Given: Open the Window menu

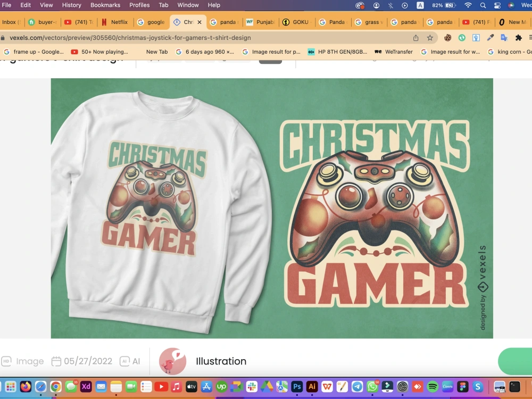Looking at the screenshot, I should pos(188,5).
